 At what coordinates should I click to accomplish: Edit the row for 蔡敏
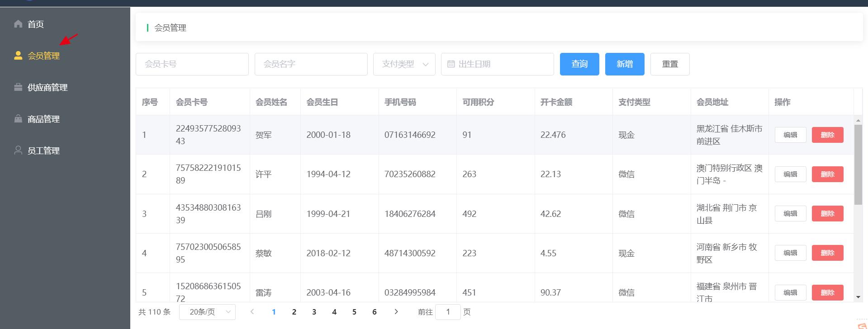[790, 253]
